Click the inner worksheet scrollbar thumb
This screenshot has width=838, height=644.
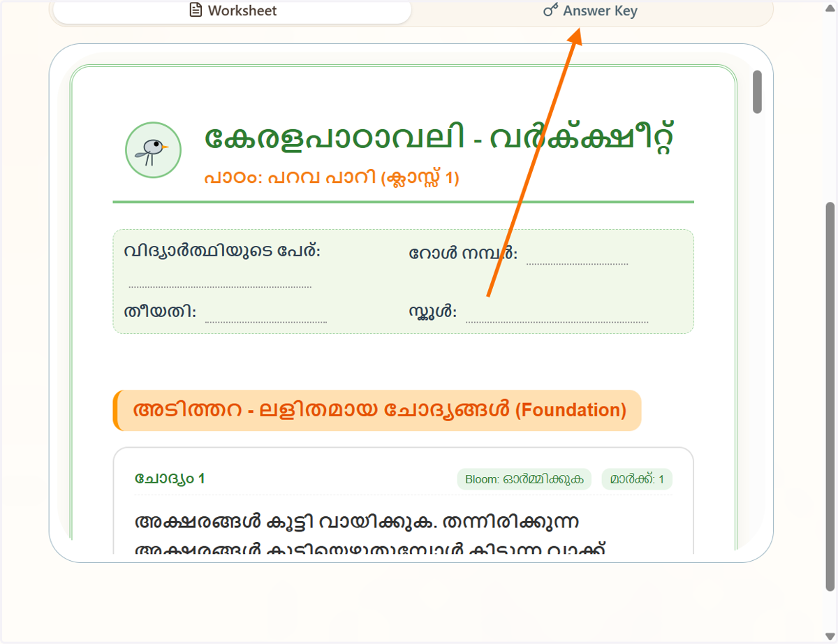coord(757,92)
